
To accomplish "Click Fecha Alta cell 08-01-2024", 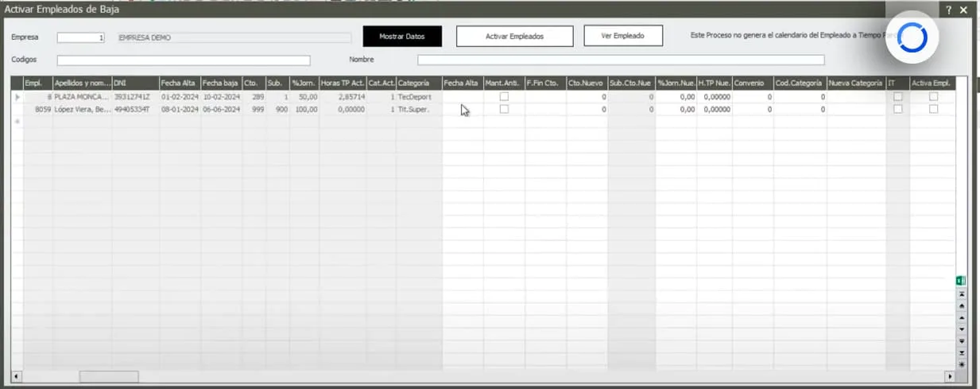I will pyautogui.click(x=180, y=109).
